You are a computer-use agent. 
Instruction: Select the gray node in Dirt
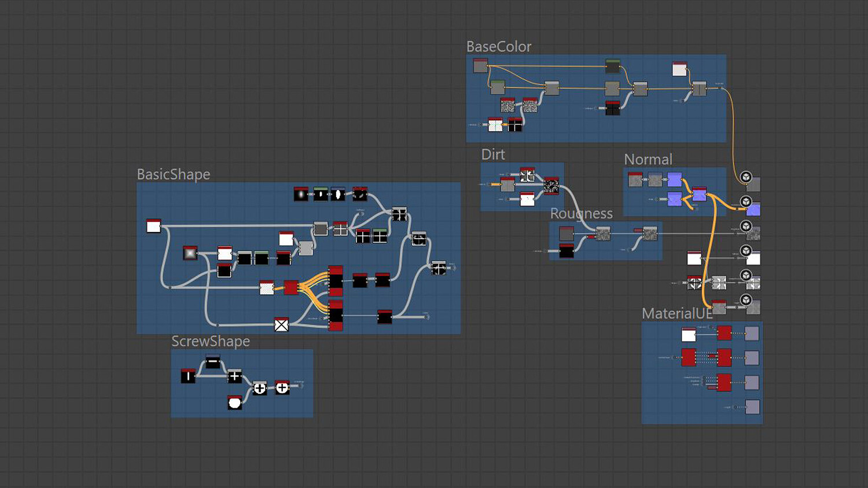507,184
